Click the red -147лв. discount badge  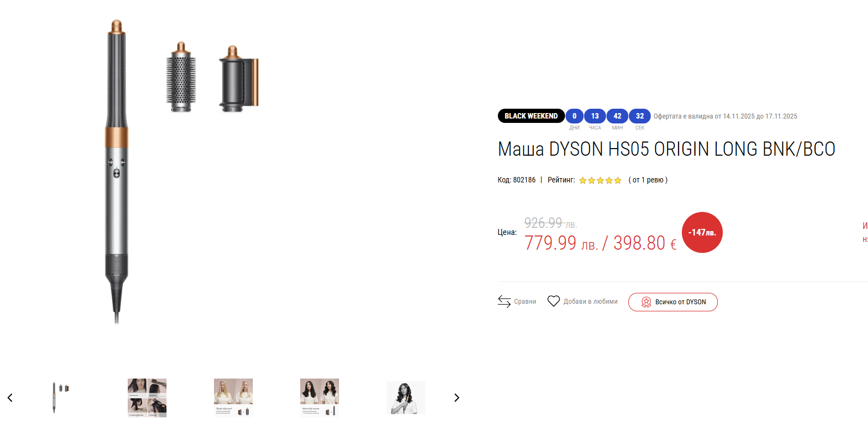pos(702,232)
